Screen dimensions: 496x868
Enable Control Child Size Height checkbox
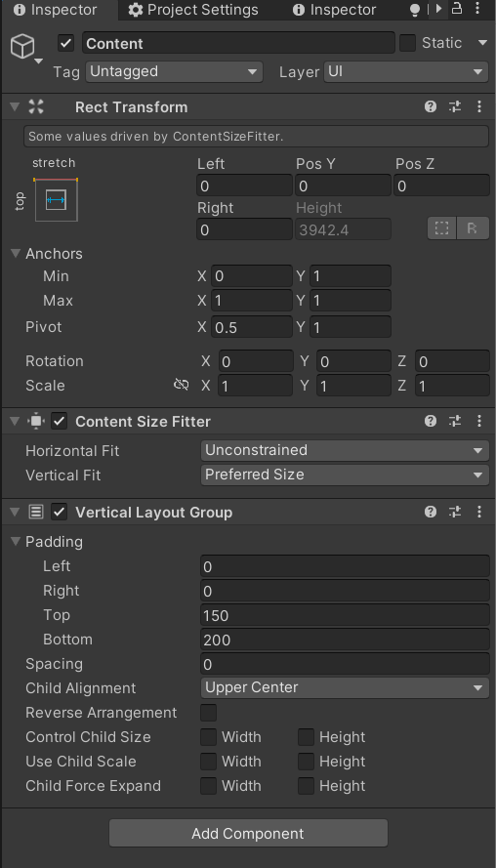click(x=307, y=737)
